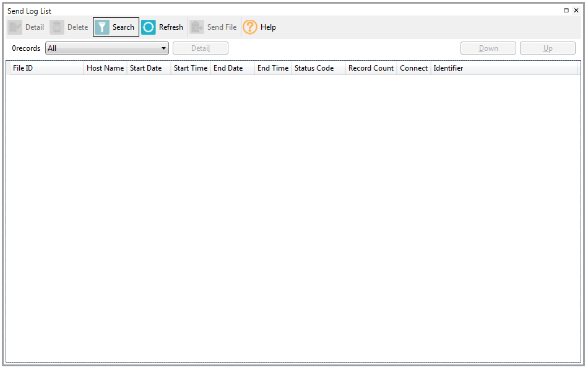Click the Refresh circular arrows icon
Image resolution: width=588 pixels, height=370 pixels.
click(149, 27)
